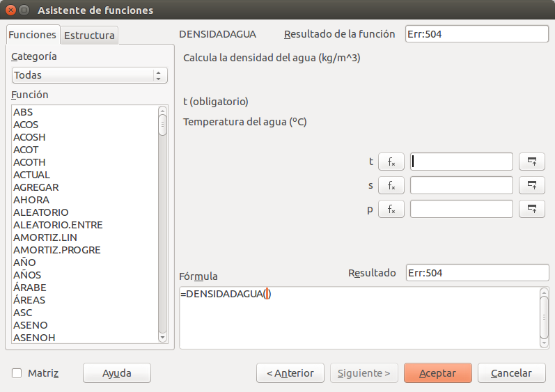Shrink dialog to select range for p
555x392 pixels.
pos(531,209)
